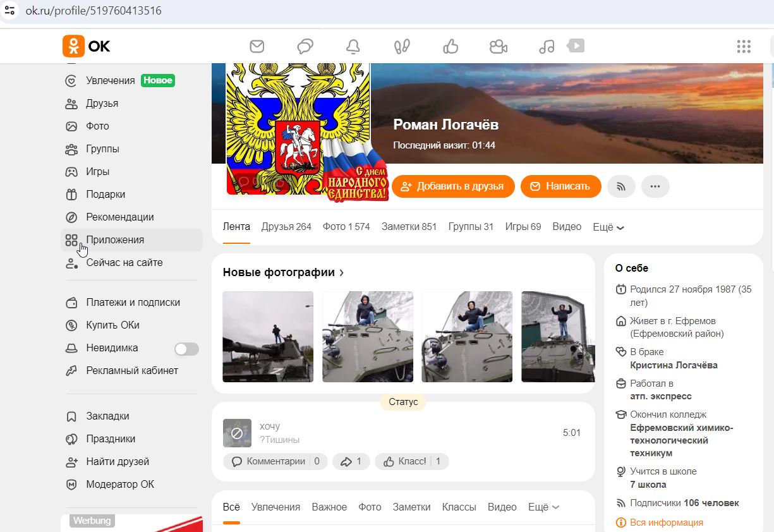
Task: Open discussions speech bubbles icon
Action: pos(305,46)
